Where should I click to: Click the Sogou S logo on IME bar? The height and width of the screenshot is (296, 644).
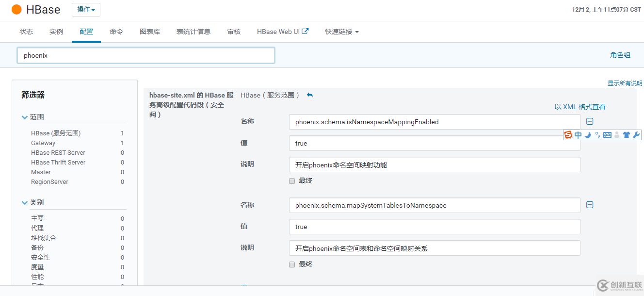pyautogui.click(x=568, y=135)
